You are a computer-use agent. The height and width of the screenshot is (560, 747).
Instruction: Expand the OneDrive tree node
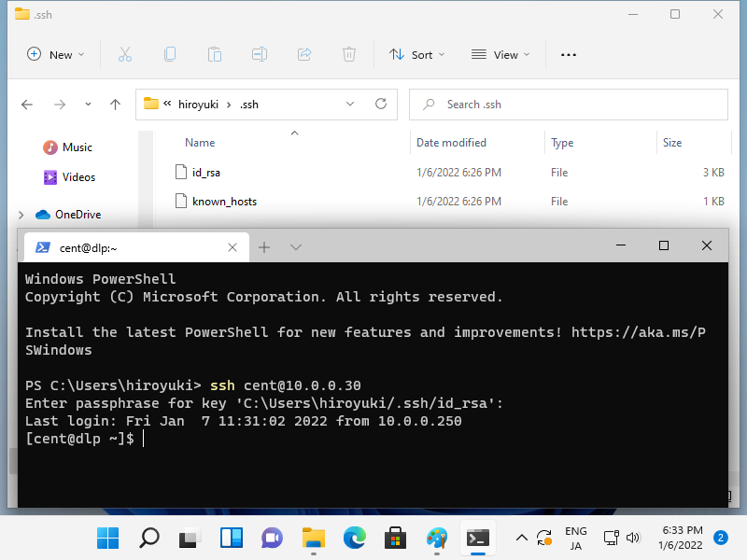[x=21, y=215]
